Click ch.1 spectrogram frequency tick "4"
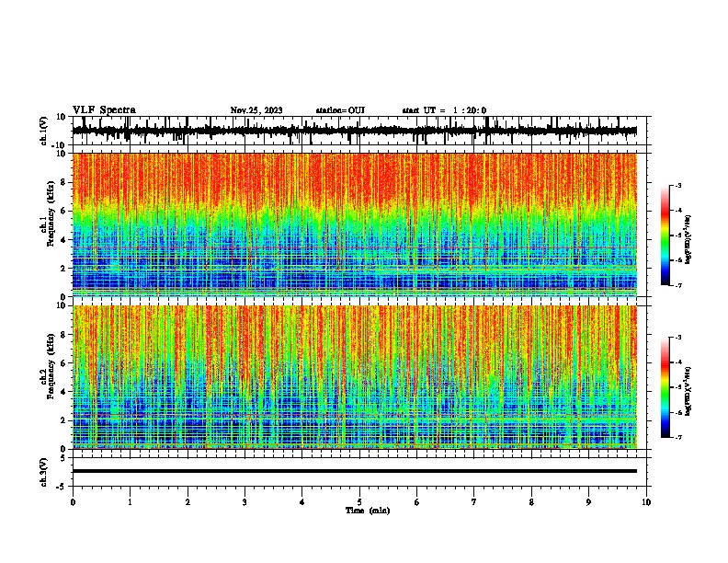Image resolution: width=728 pixels, height=563 pixels. pyautogui.click(x=64, y=240)
